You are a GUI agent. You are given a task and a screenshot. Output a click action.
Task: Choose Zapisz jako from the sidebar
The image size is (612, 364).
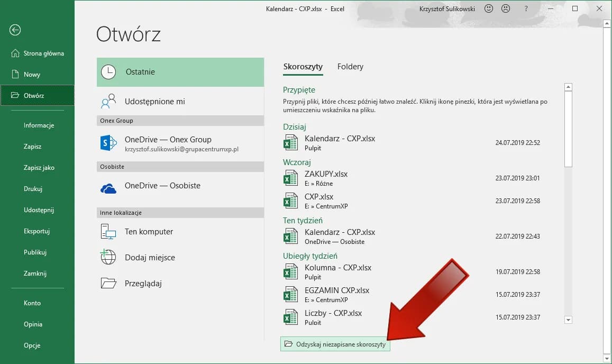[39, 168]
